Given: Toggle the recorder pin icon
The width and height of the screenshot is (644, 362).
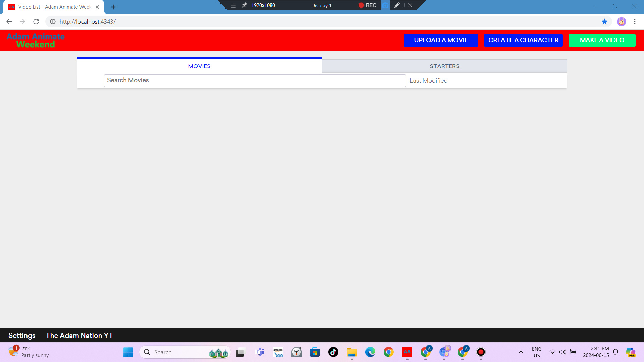Looking at the screenshot, I should click(x=244, y=5).
